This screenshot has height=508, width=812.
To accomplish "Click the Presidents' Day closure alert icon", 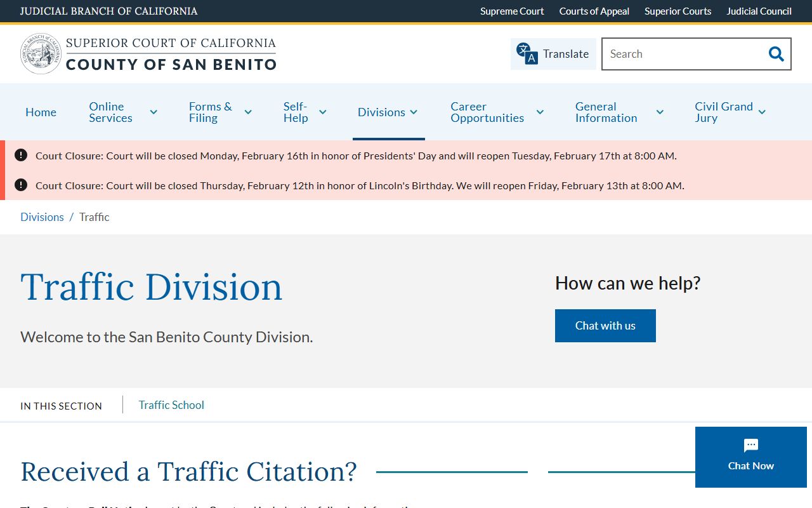I will tap(21, 155).
